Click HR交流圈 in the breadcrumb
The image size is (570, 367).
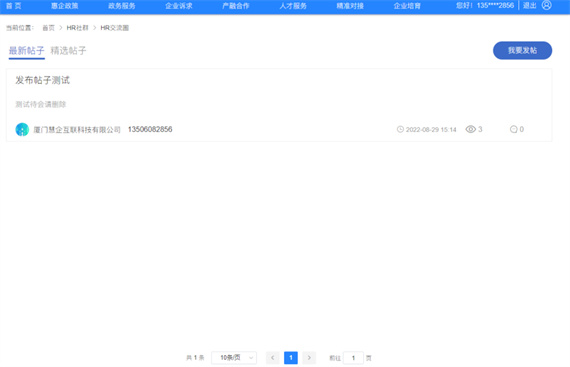tap(115, 28)
